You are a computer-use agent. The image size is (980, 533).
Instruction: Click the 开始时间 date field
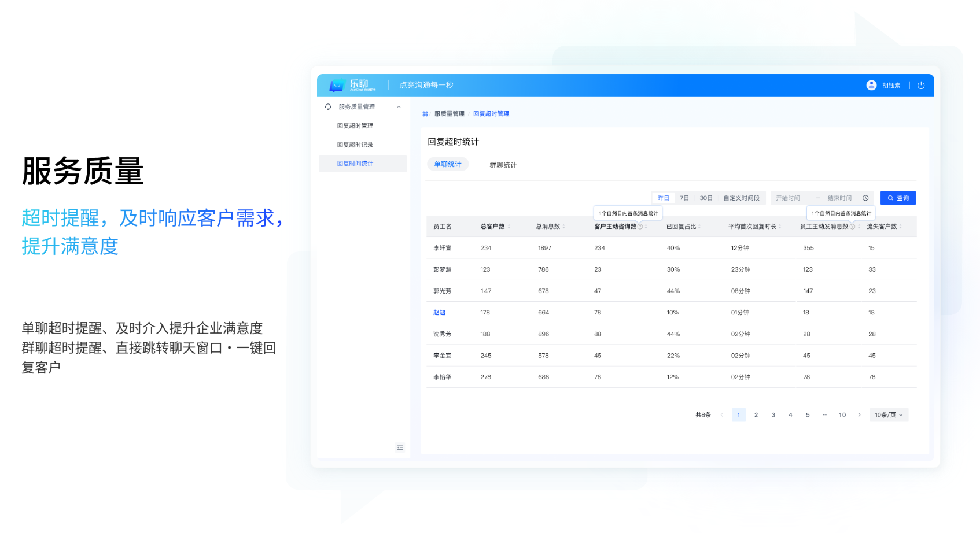pos(788,198)
